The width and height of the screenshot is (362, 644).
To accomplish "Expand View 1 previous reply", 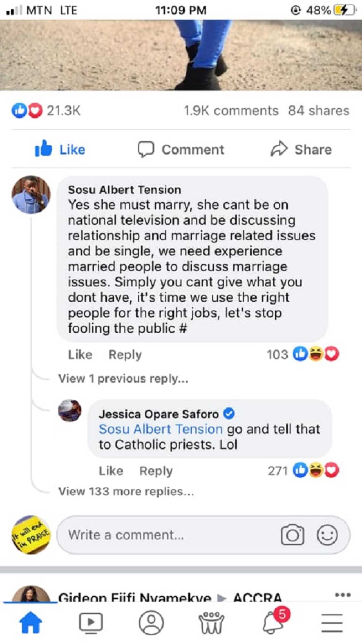I will (x=124, y=378).
